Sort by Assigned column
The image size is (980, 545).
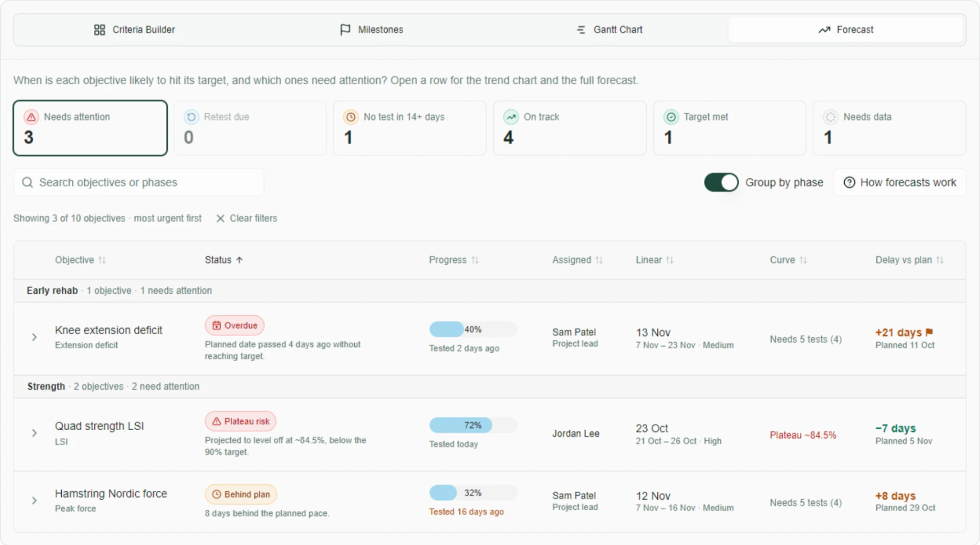pyautogui.click(x=577, y=260)
